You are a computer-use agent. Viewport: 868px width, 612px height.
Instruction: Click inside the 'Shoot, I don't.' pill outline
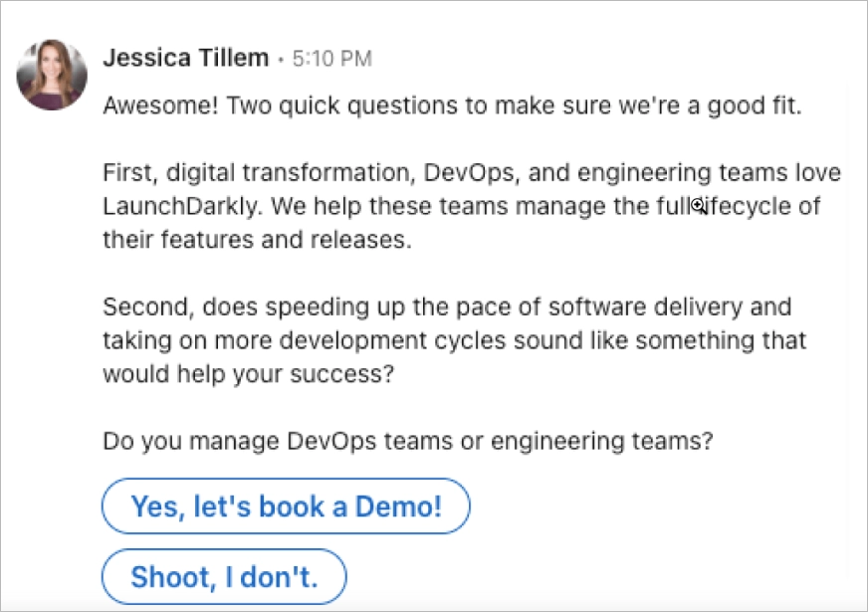(223, 576)
